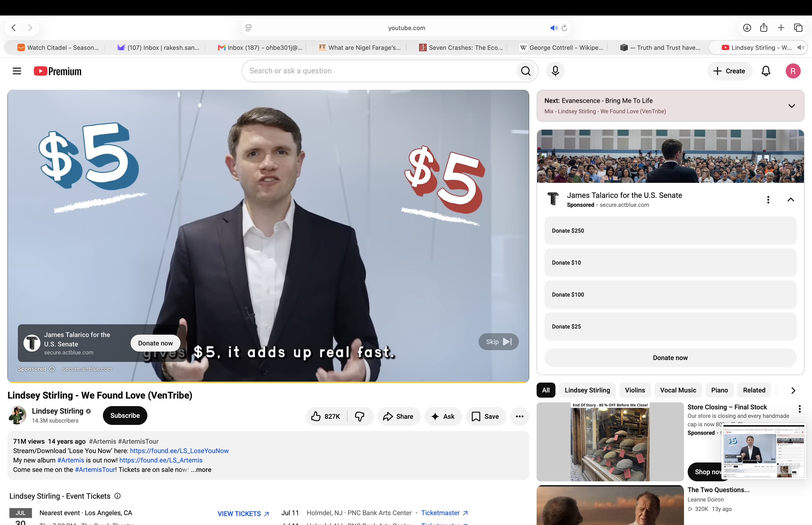The width and height of the screenshot is (812, 525).
Task: Select the Violins filter chip
Action: click(635, 391)
